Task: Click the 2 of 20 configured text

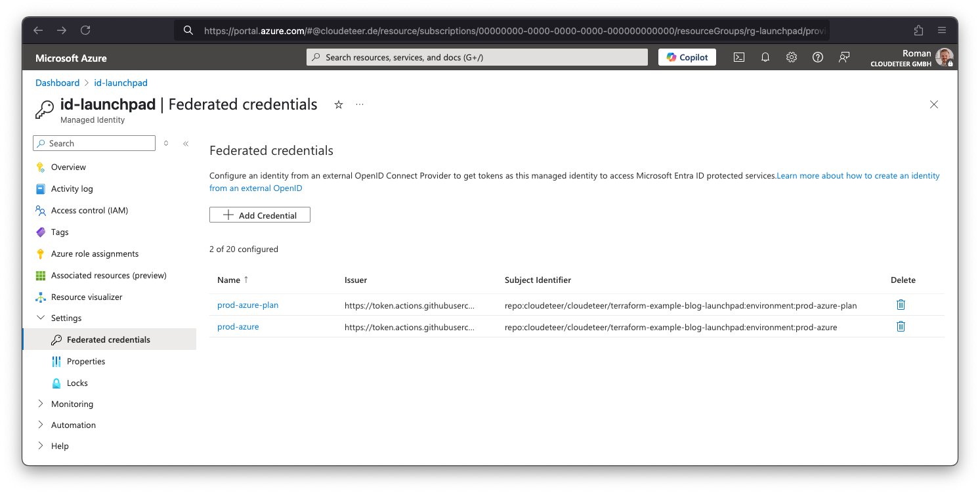Action: (244, 249)
